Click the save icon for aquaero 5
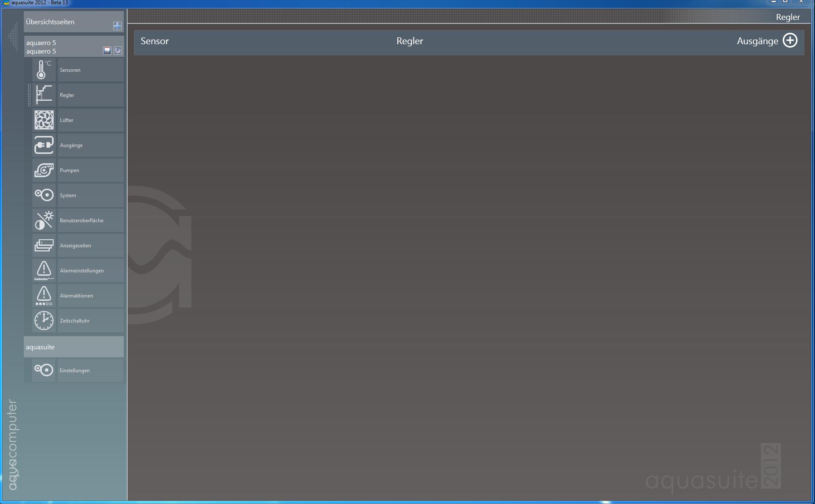815x504 pixels. [x=107, y=51]
